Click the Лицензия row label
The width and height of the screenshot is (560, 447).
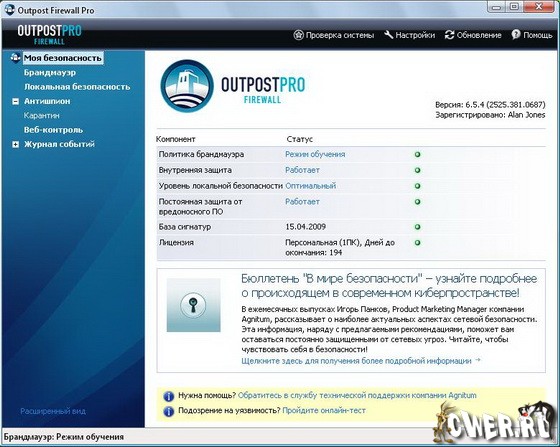coord(176,242)
